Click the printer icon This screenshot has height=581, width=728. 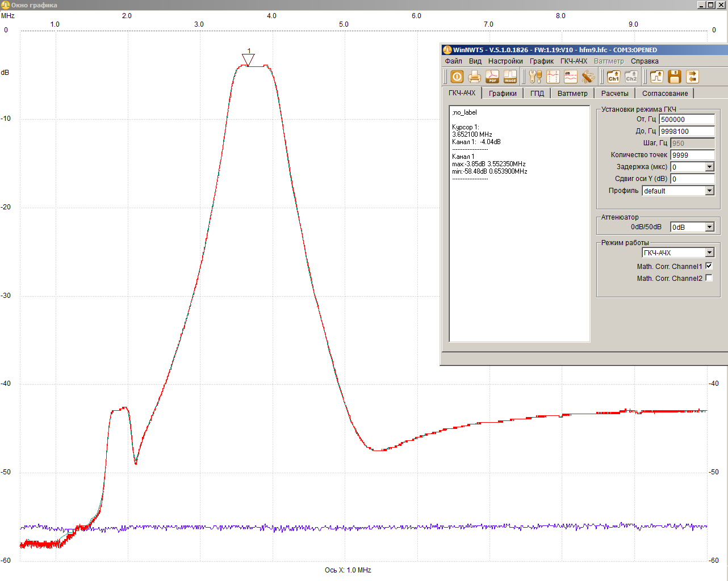(475, 77)
